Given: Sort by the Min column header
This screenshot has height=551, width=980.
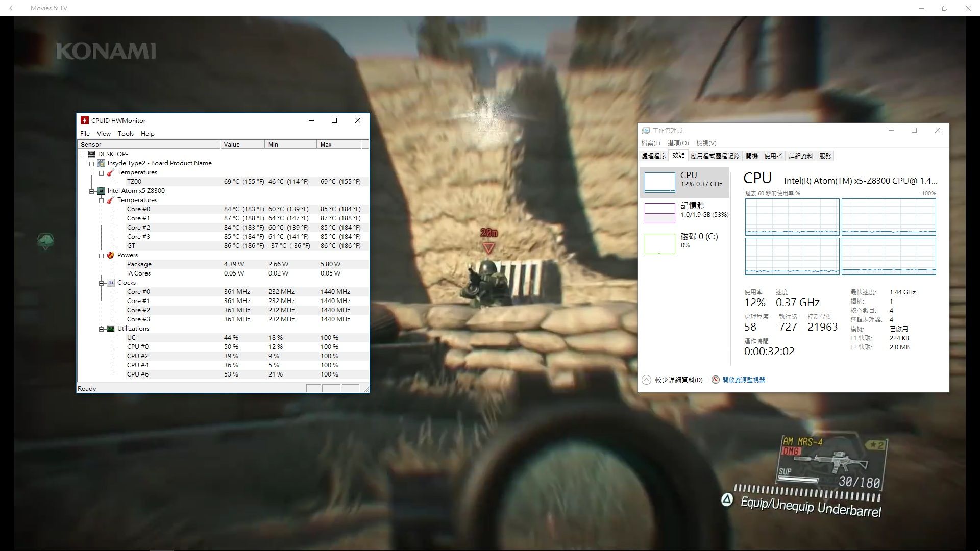Looking at the screenshot, I should (291, 145).
